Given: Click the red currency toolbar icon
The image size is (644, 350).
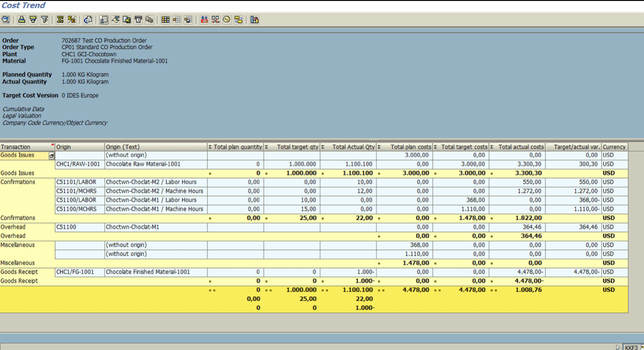Looking at the screenshot, I should coord(204,20).
